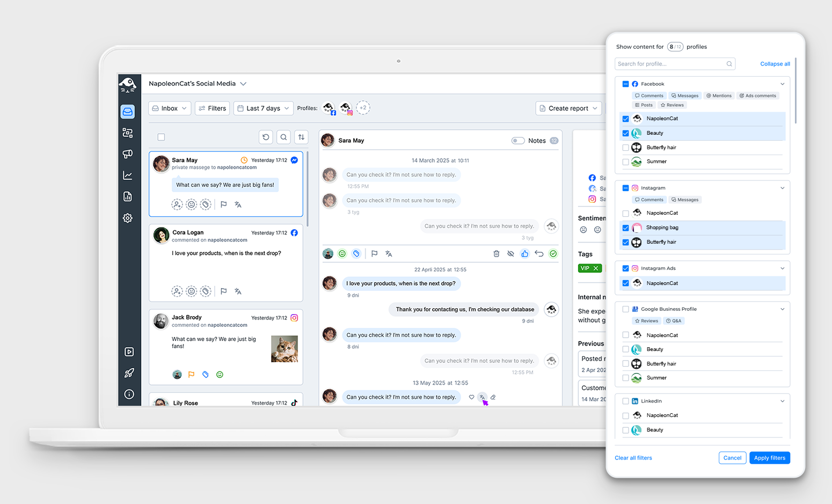Assign a moderator on Sara May's card
The image size is (832, 504).
click(177, 204)
